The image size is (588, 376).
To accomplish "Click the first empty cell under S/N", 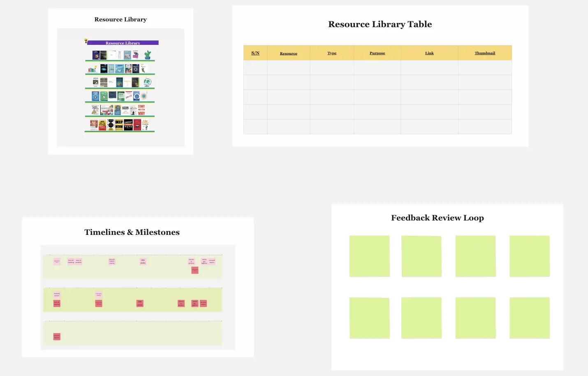I will coord(255,68).
